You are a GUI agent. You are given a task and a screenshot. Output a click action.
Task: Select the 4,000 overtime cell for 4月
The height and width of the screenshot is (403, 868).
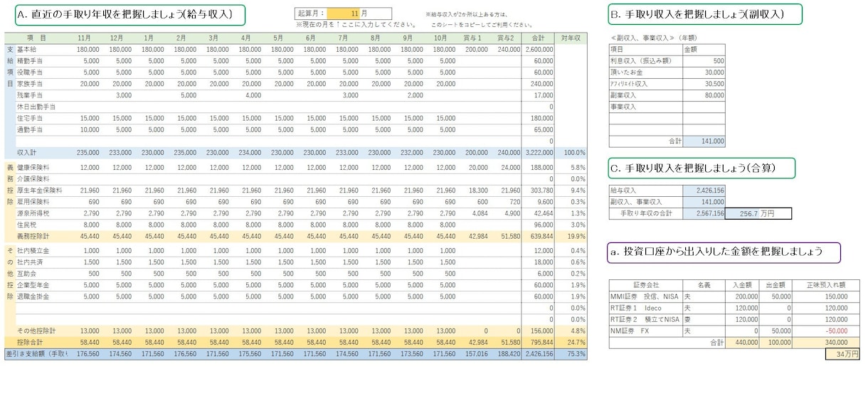(x=247, y=95)
